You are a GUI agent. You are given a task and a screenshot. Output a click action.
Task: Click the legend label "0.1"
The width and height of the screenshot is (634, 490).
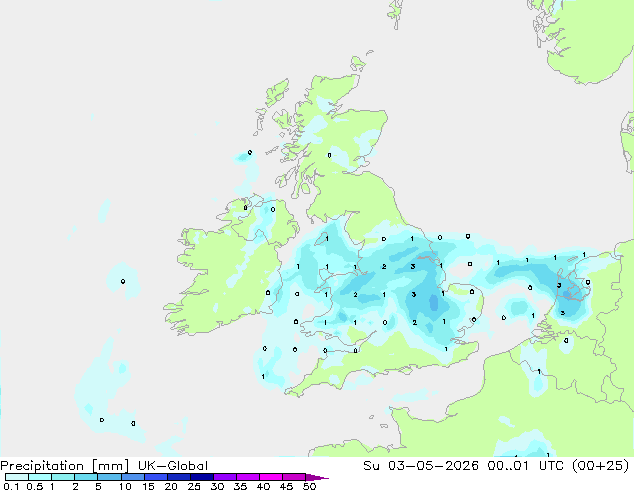[x=11, y=486]
